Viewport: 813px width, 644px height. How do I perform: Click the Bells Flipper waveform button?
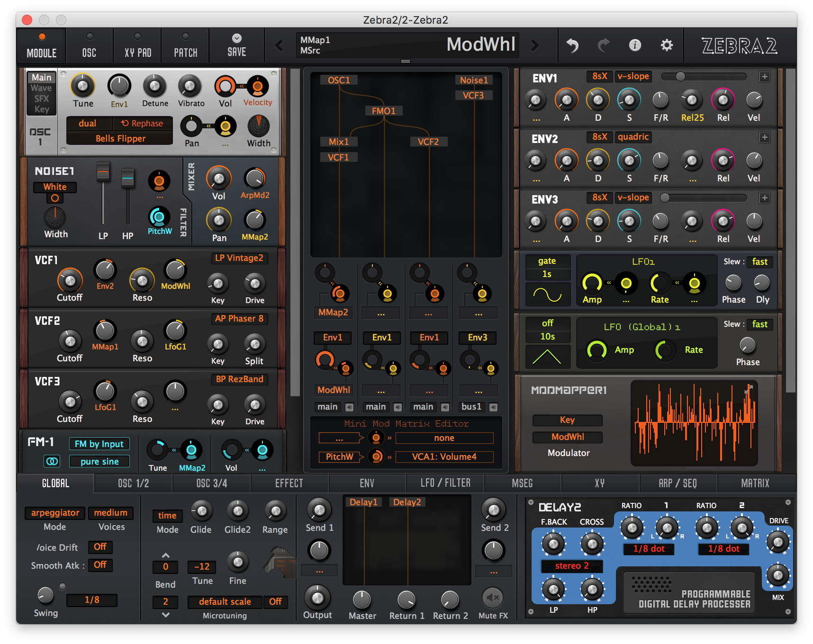[120, 139]
